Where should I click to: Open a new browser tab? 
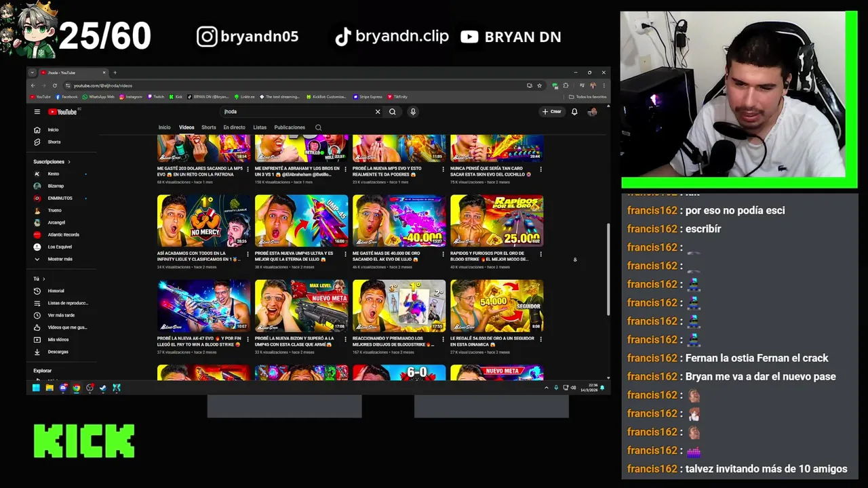point(115,73)
